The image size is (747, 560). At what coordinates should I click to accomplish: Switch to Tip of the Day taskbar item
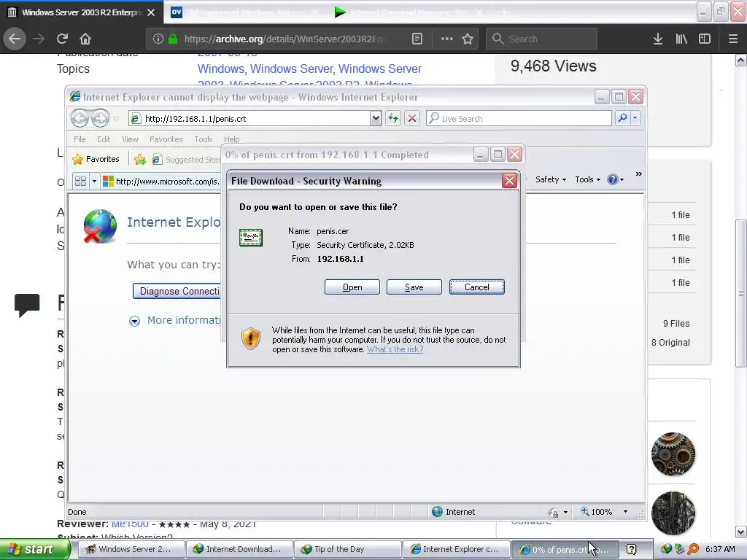click(348, 549)
